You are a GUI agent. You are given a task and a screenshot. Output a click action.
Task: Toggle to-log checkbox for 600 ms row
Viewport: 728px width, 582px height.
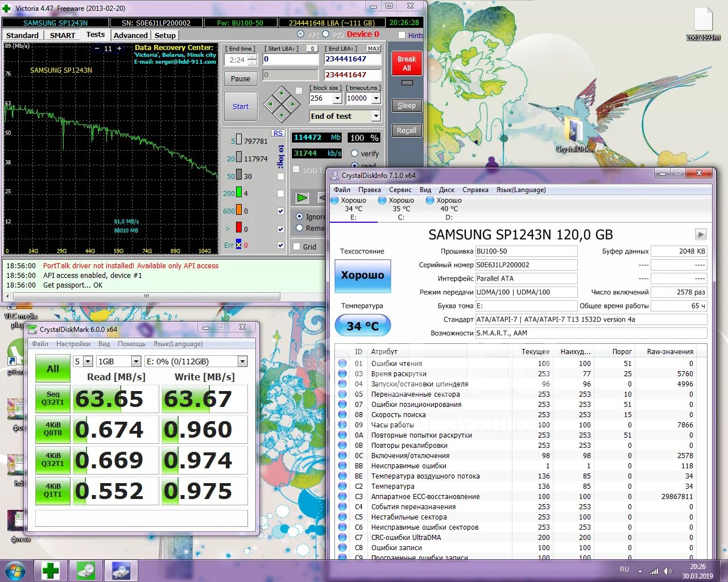(x=280, y=211)
